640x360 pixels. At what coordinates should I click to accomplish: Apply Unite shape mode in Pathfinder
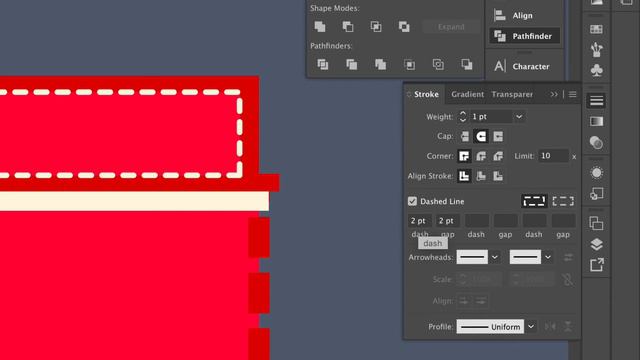(x=320, y=27)
